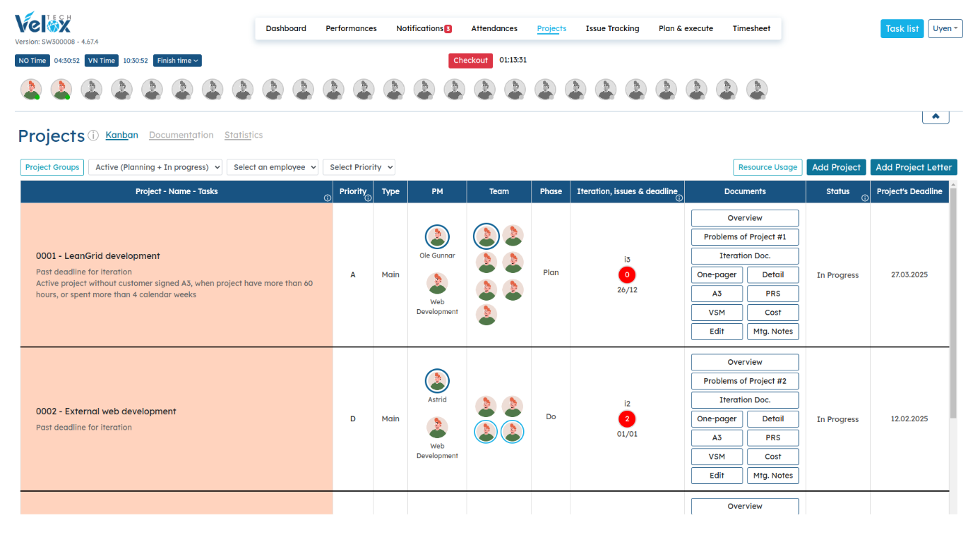Click the info icon in Status column header
980x537 pixels.
click(865, 198)
